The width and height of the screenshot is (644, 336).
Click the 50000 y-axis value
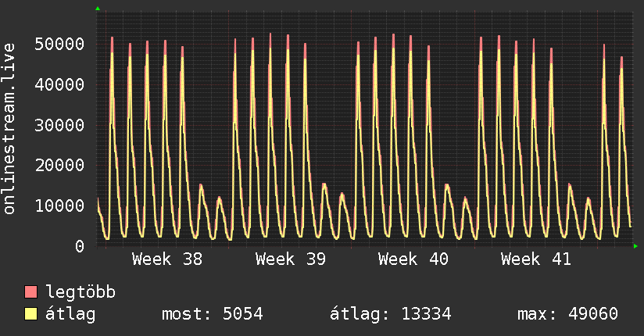[59, 44]
